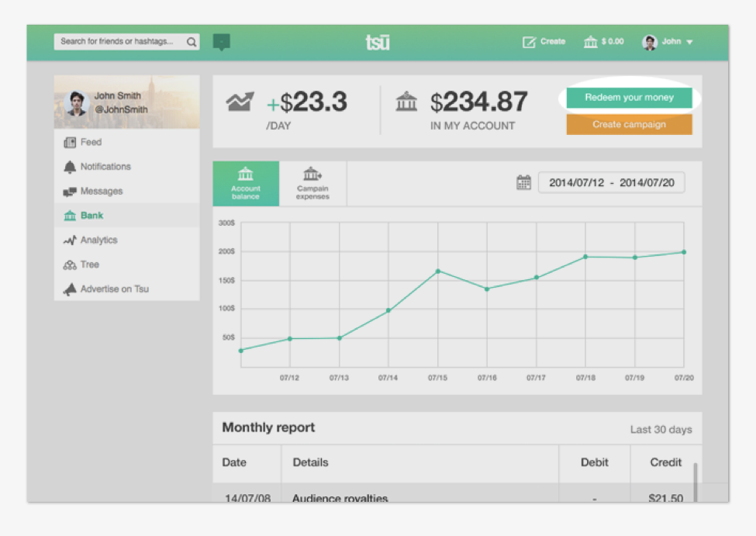Click the Tree sidebar icon

pos(70,265)
